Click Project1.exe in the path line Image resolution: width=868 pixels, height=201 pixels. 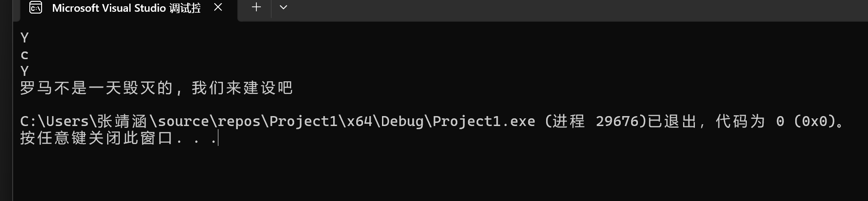click(x=484, y=121)
